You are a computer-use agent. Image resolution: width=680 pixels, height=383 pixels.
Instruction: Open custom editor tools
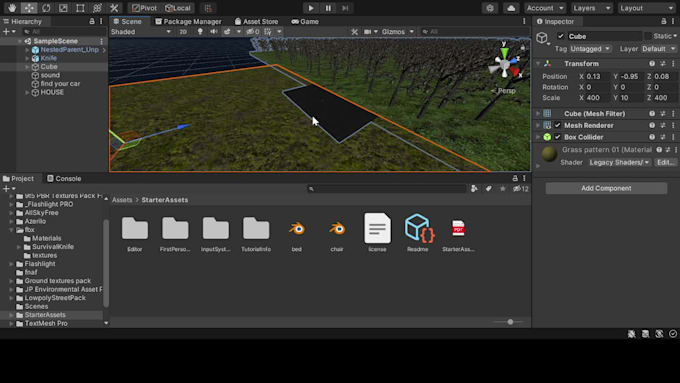click(114, 8)
